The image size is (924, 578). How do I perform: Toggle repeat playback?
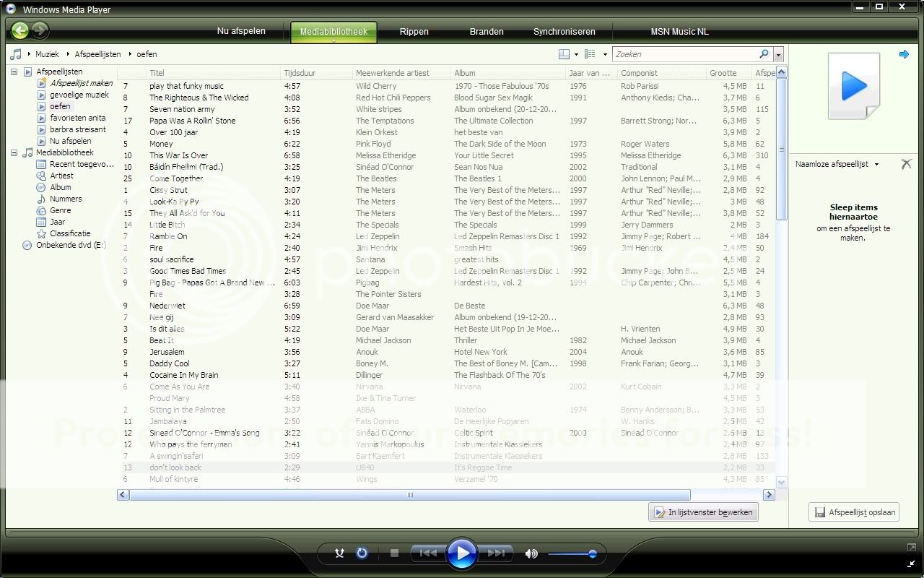coord(362,553)
